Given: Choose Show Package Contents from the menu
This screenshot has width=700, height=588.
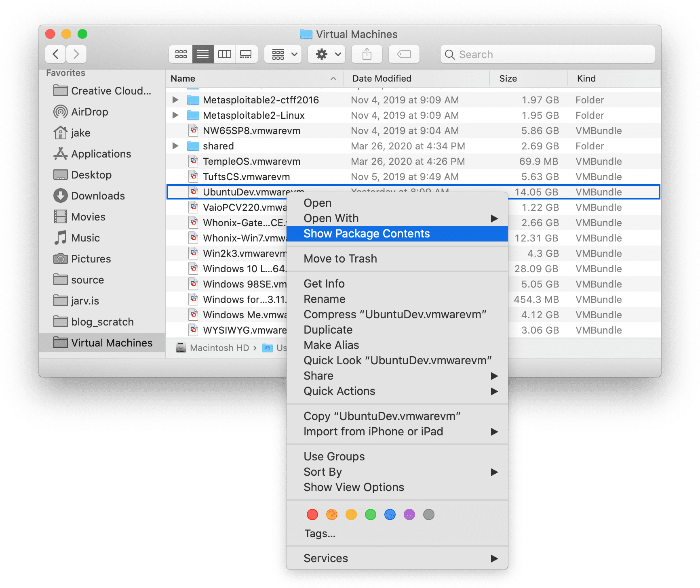Looking at the screenshot, I should click(x=367, y=233).
